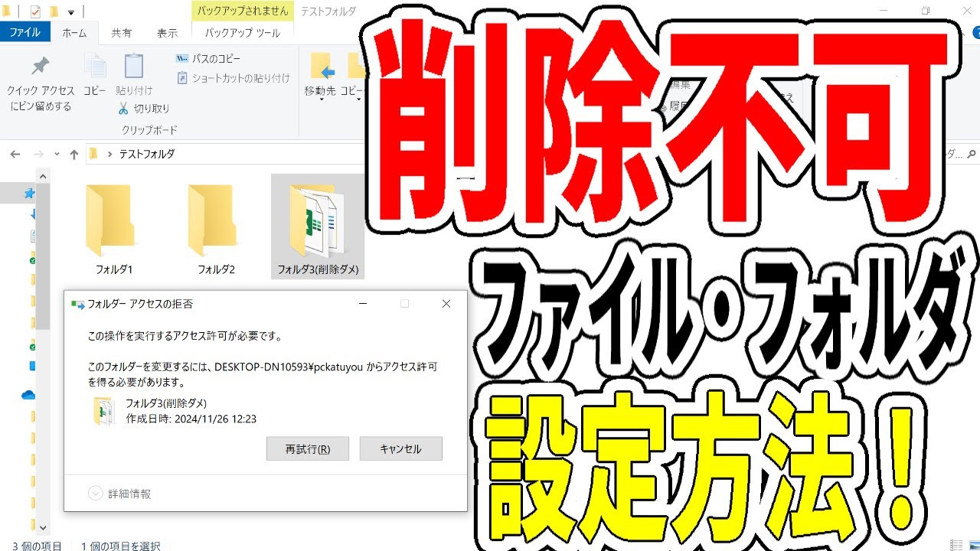The image size is (980, 551).
Task: Click the OneDrive cloud icon in navigation pane
Action: tap(28, 395)
